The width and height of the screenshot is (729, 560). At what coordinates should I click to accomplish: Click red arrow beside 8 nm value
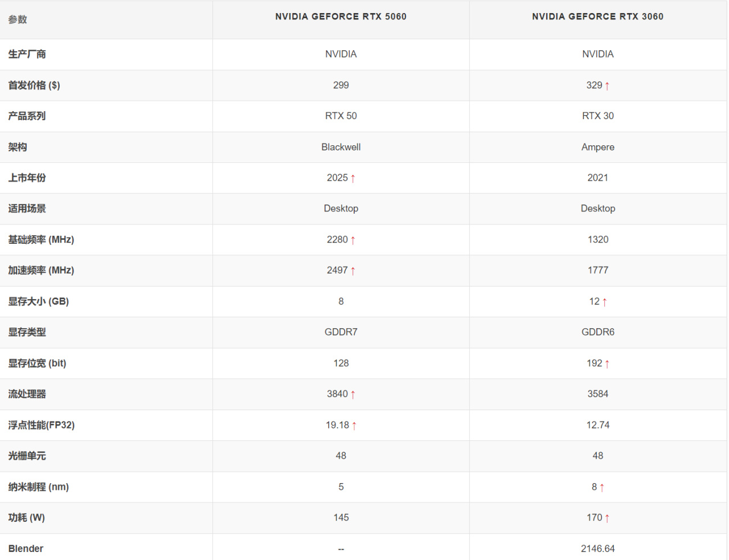(602, 488)
